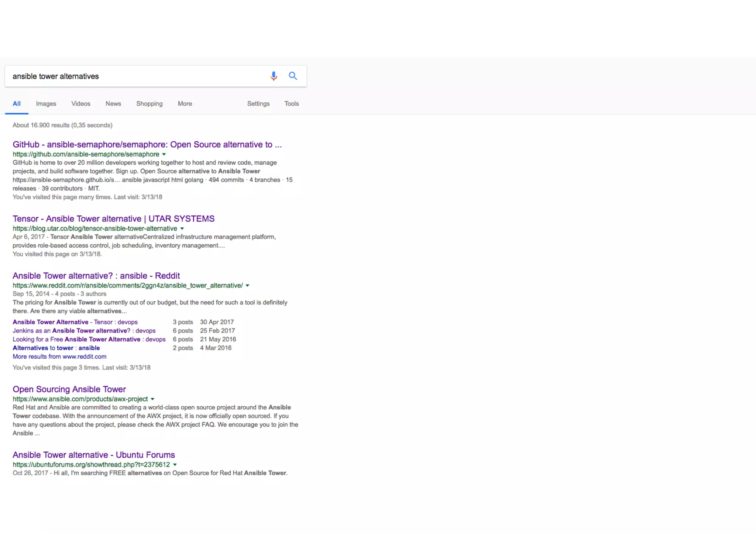Open the 'Jenkins as an Ansible Tower alternative?' sublink

point(84,331)
